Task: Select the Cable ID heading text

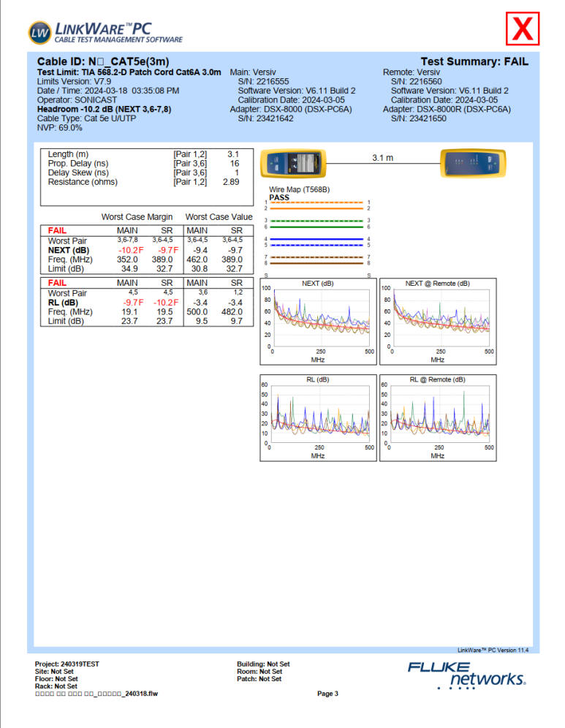Action: point(103,63)
